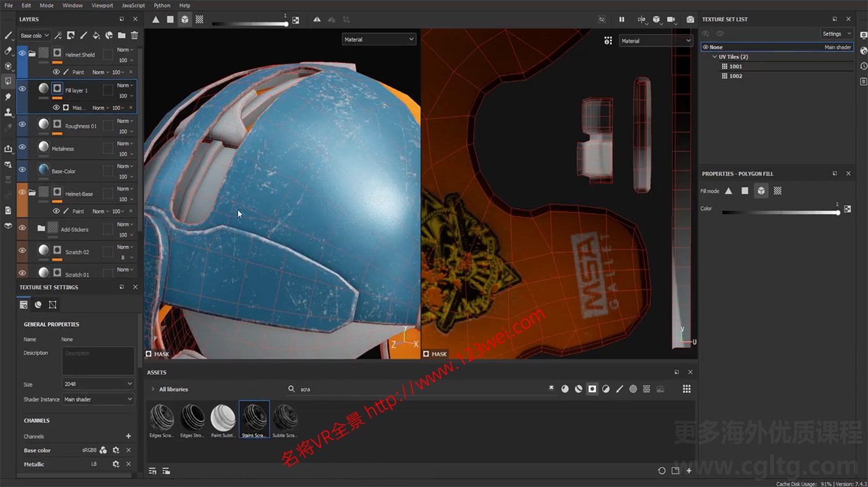This screenshot has width=868, height=487.
Task: Select the Paint brush tool in the toolbar
Action: tap(8, 35)
